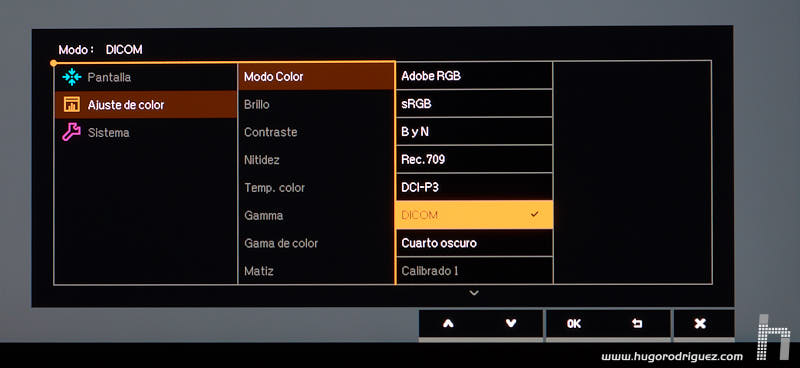Click the hugorodriguez h logo
Viewport: 800px width, 368px height.
tap(773, 337)
